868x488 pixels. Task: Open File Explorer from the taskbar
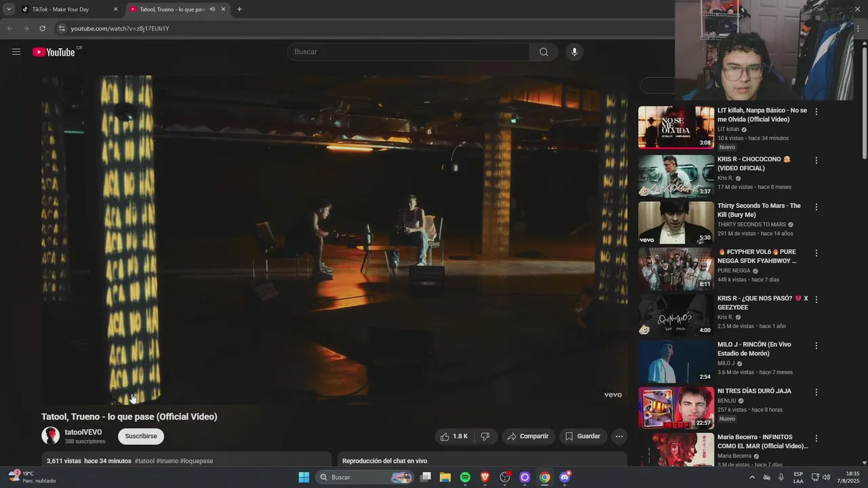point(446,477)
